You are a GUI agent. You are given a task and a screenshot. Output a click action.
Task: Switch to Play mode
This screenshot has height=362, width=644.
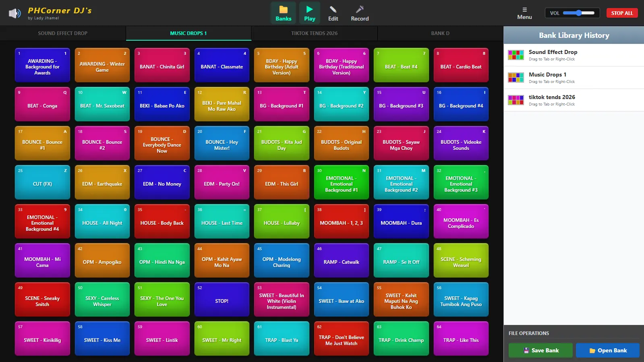pyautogui.click(x=309, y=13)
